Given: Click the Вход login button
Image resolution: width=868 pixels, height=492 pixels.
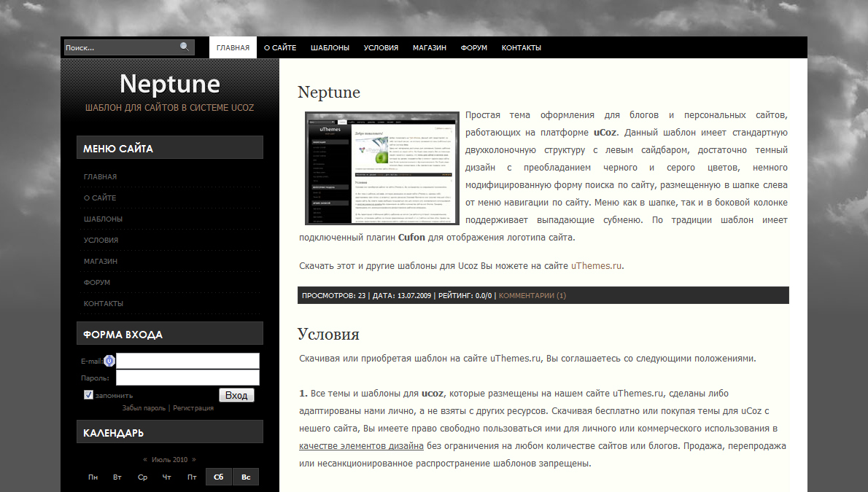Looking at the screenshot, I should point(236,395).
